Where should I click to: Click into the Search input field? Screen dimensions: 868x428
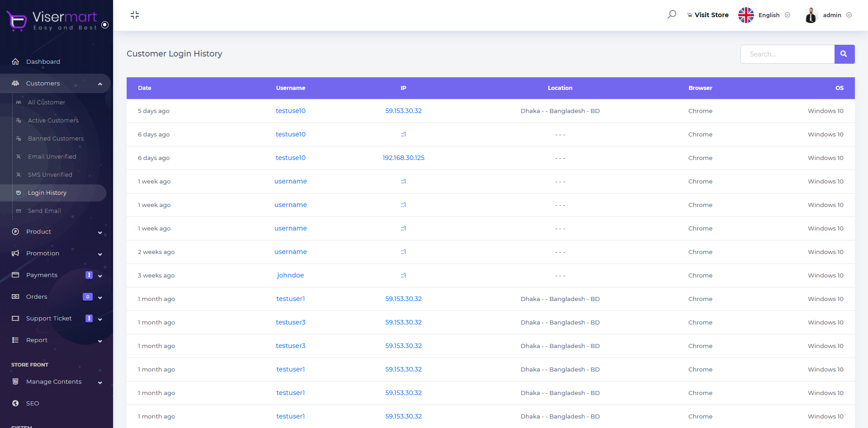tap(787, 54)
